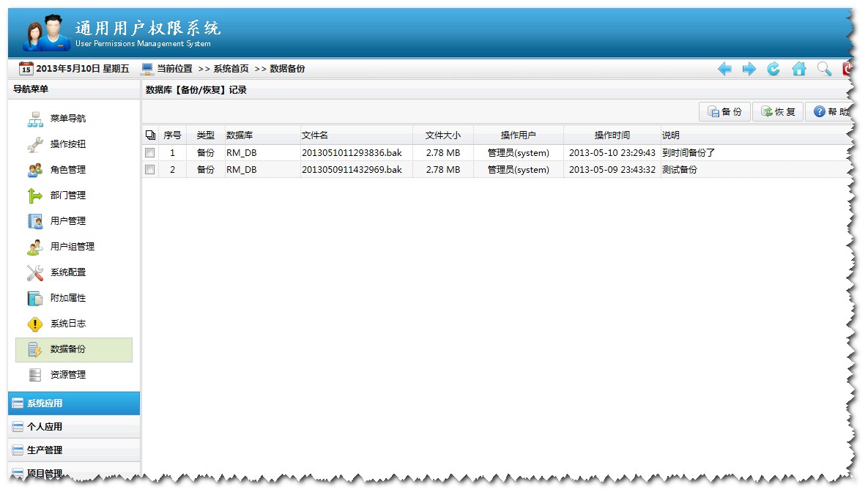This screenshot has height=495, width=868.
Task: Check the checkbox for backup file 2013050911432969.bak
Action: pyautogui.click(x=149, y=169)
